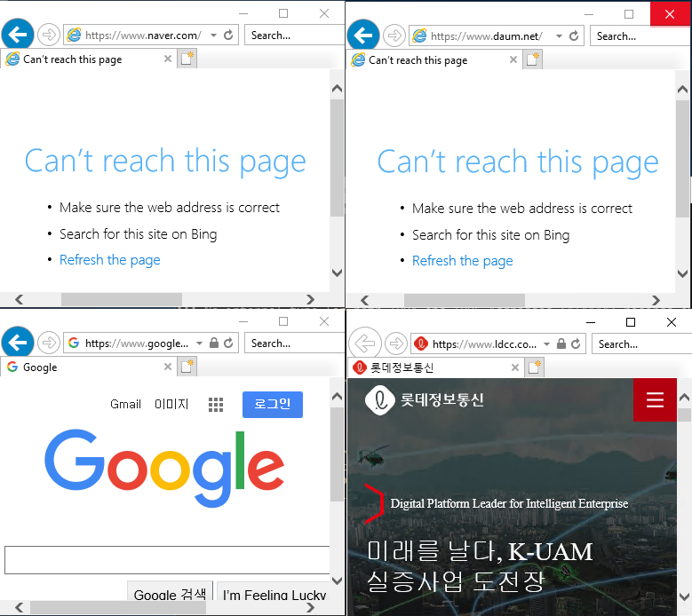This screenshot has width=692, height=616.
Task: Close the Google tab
Action: 168,367
